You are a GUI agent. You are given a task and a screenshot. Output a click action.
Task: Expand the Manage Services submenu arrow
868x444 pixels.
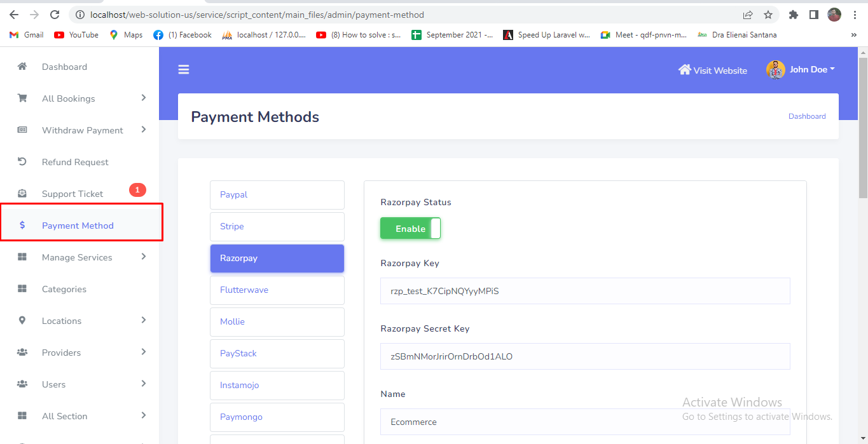point(144,257)
